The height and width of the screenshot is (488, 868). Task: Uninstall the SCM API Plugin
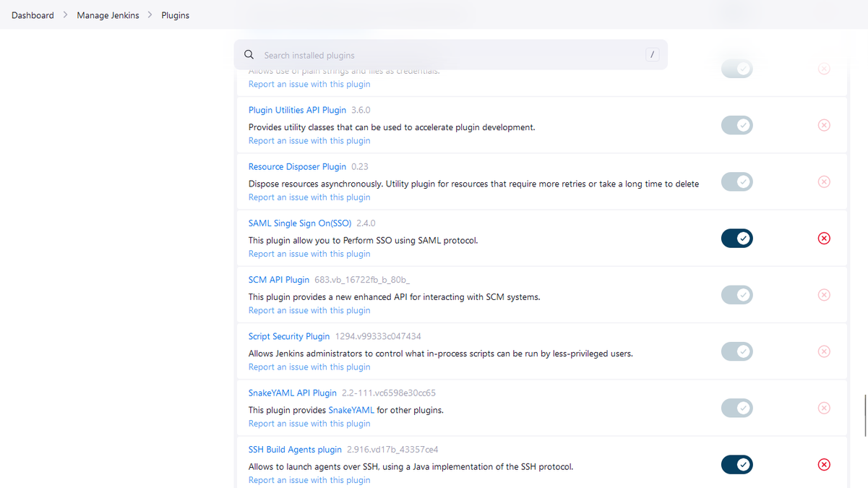[x=824, y=295]
